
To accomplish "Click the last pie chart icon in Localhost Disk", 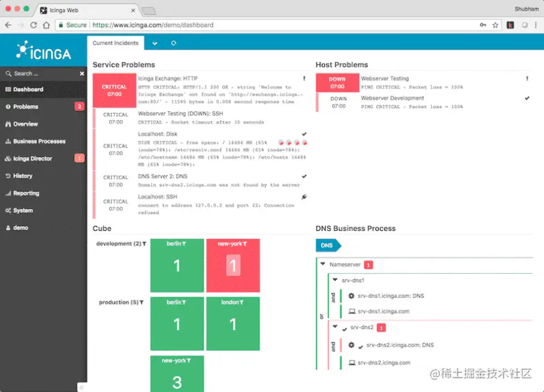I will point(305,142).
